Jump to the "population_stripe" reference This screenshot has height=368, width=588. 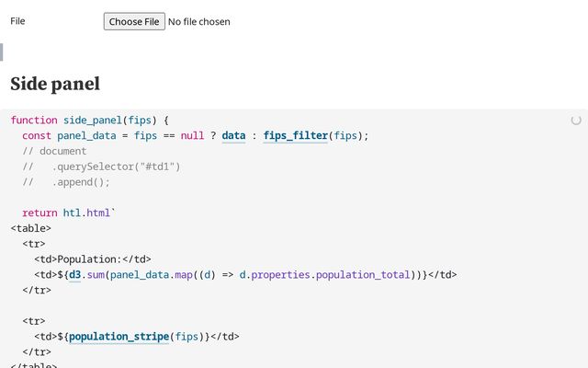(119, 336)
